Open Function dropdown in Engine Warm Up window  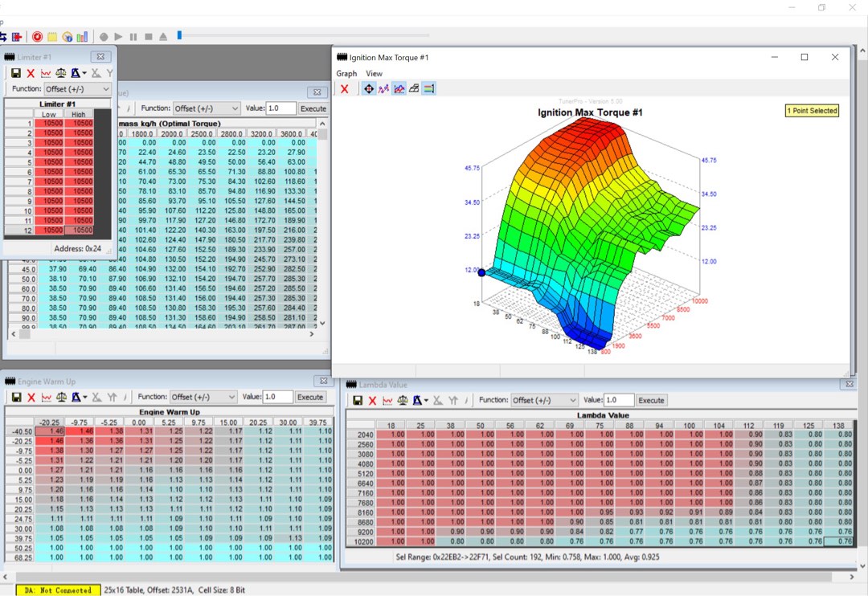coord(203,398)
